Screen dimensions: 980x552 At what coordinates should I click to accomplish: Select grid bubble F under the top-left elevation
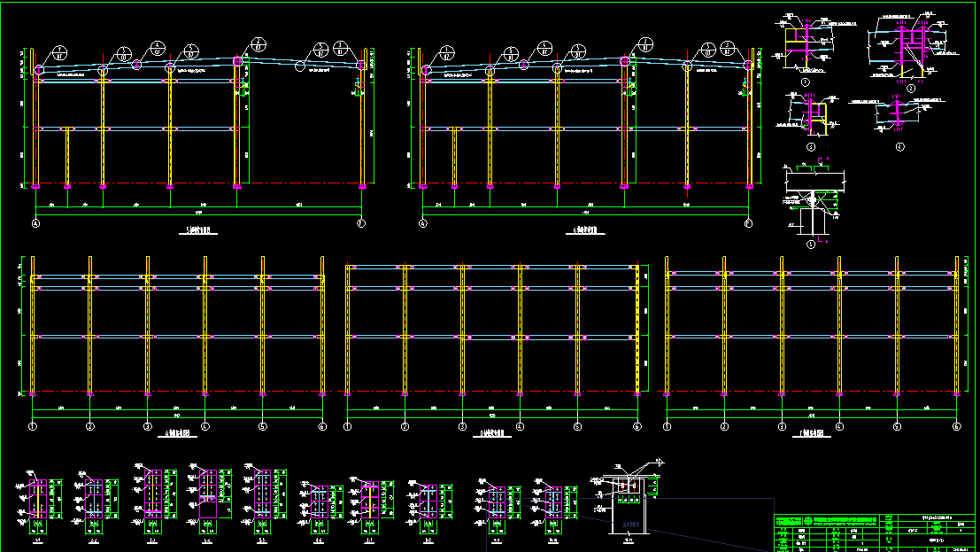pyautogui.click(x=360, y=223)
